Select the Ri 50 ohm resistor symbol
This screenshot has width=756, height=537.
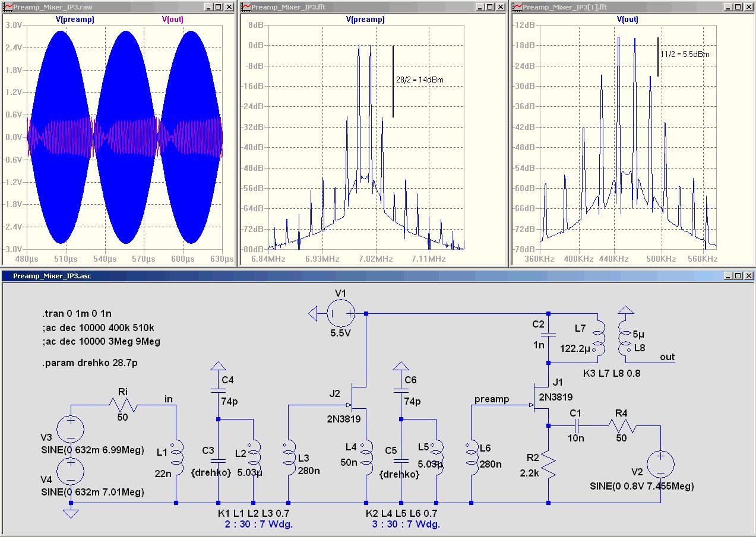click(x=122, y=405)
